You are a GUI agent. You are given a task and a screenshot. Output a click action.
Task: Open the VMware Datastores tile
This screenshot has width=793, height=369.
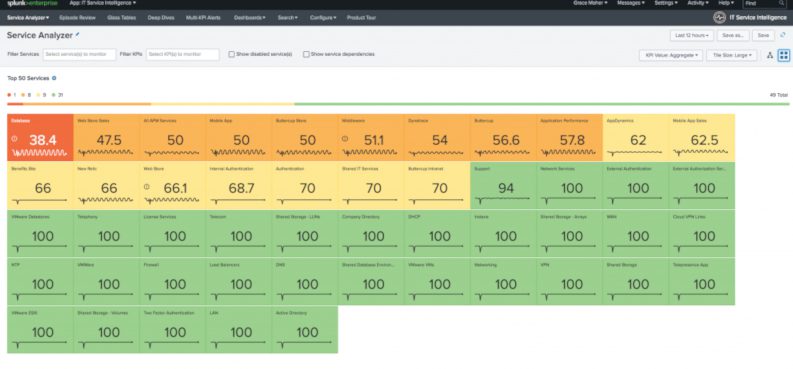tap(40, 234)
